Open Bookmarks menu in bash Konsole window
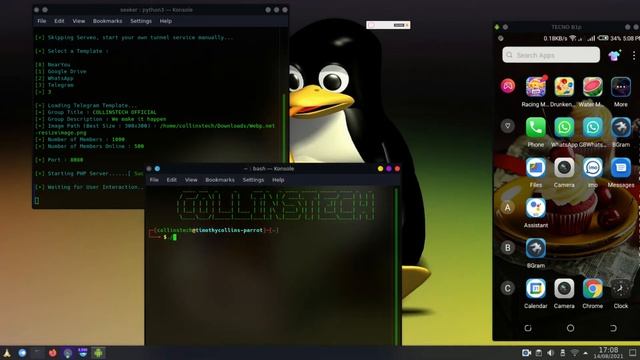Viewport: 640px width, 360px height. tap(220, 180)
